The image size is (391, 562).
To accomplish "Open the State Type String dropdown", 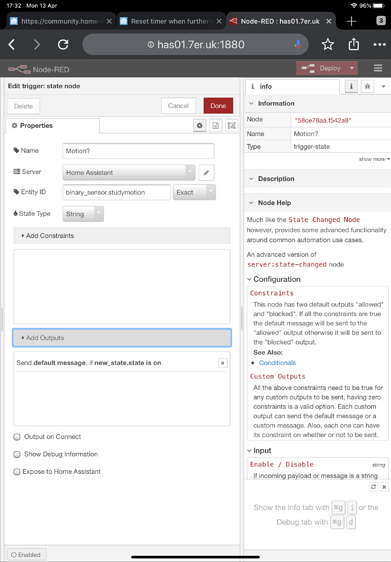I will tap(83, 214).
